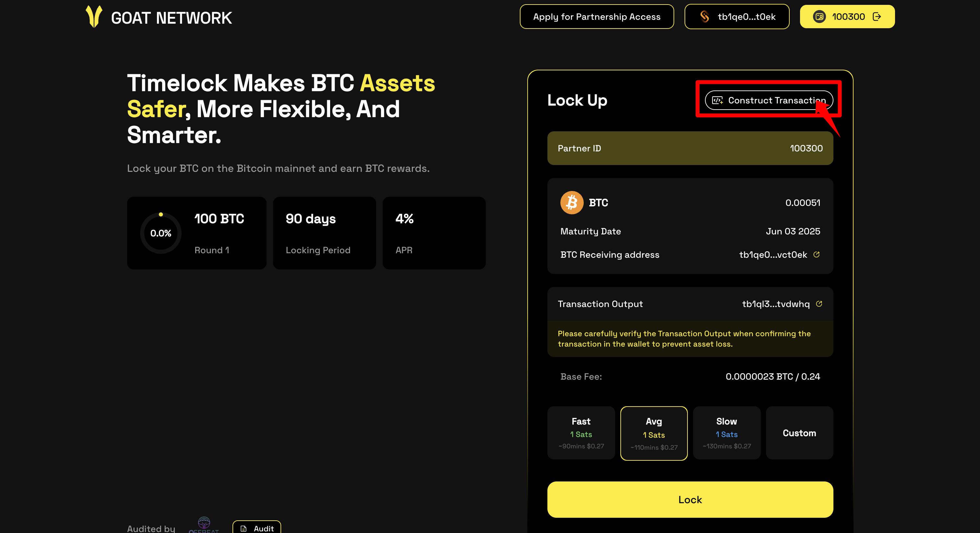Open the tb1qe0...t0ek wallet button
The width and height of the screenshot is (980, 533).
point(736,17)
